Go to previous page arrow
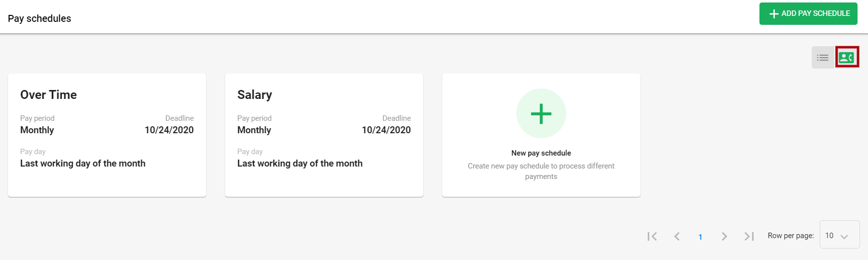Screen dimensions: 868x260 pos(677,236)
